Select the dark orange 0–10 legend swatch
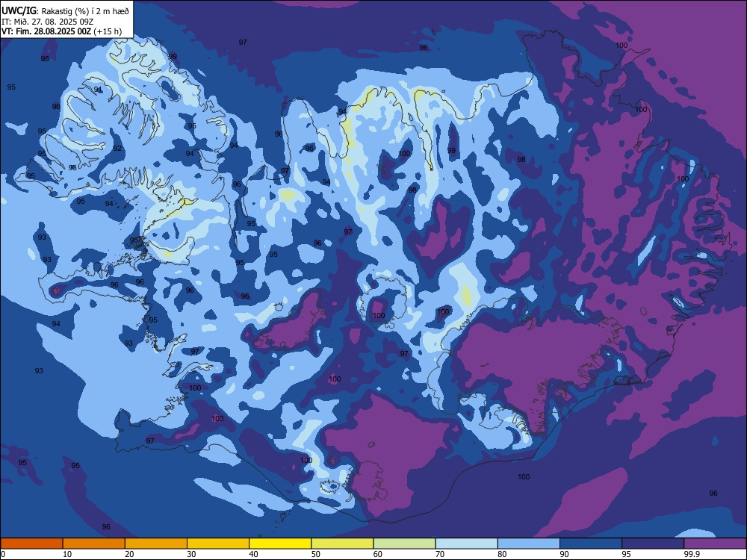 31,544
